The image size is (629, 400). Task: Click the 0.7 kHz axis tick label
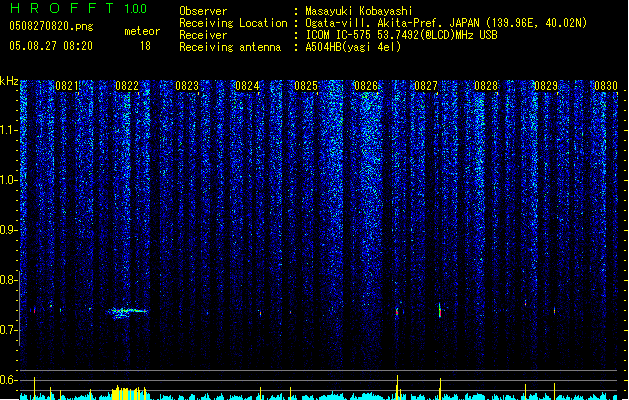pos(9,330)
